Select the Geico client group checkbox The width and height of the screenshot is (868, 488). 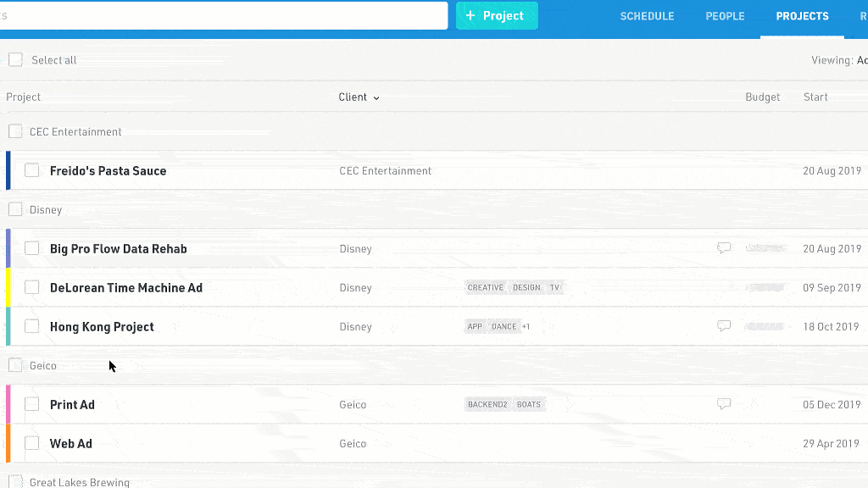(15, 365)
